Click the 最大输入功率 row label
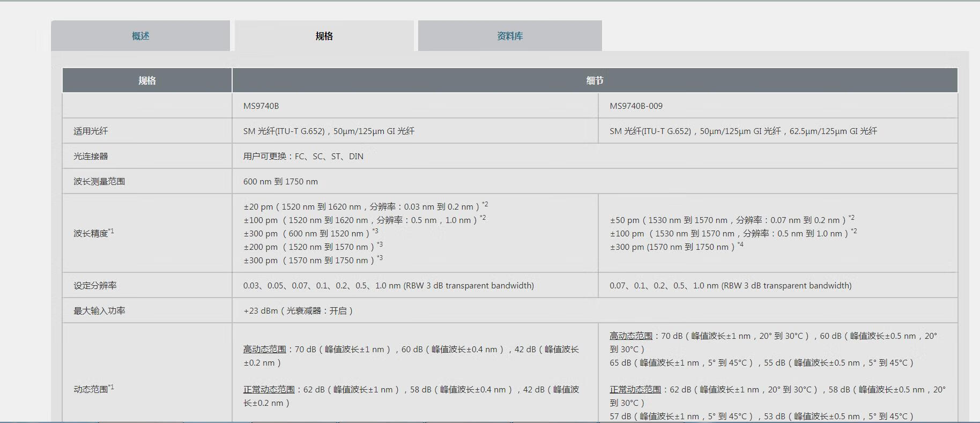 [99, 310]
